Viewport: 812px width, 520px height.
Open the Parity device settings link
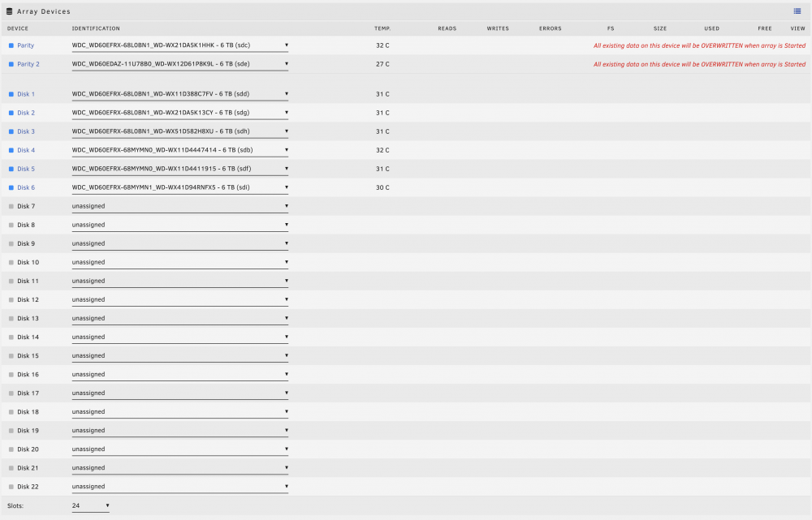[x=25, y=45]
